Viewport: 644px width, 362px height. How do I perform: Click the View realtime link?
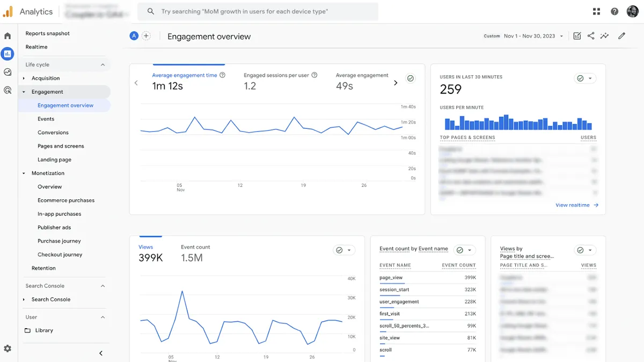[573, 205]
